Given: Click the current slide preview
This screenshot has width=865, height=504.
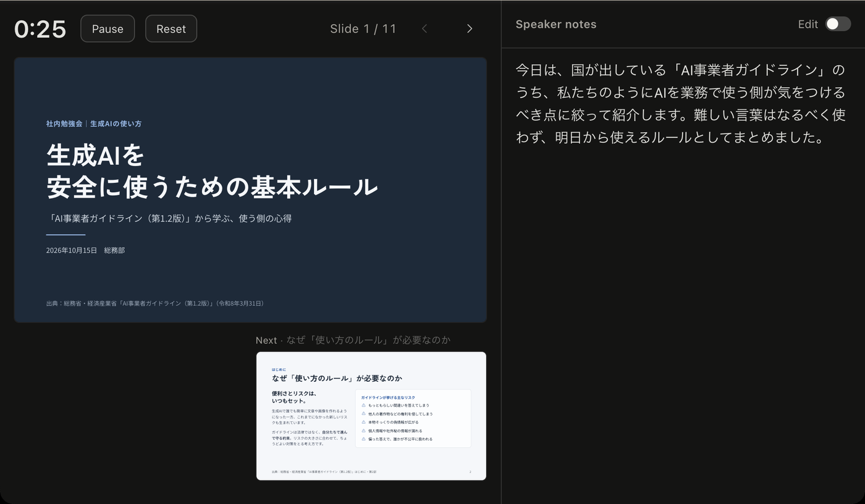Looking at the screenshot, I should pyautogui.click(x=250, y=190).
